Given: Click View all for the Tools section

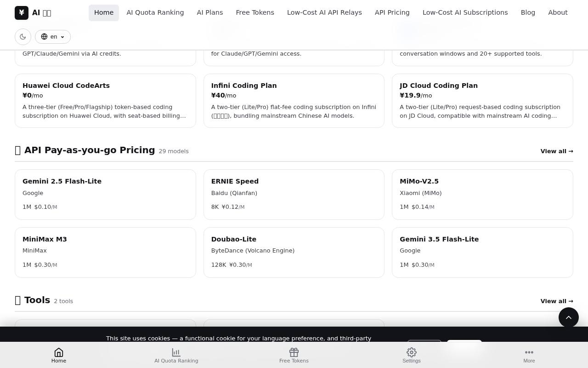Looking at the screenshot, I should 557,301.
